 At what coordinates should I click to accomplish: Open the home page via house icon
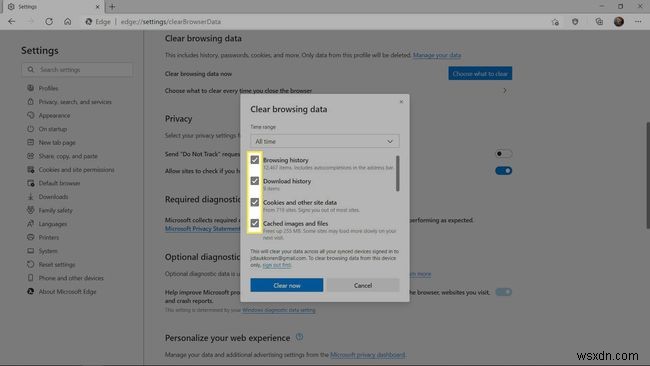[68, 22]
